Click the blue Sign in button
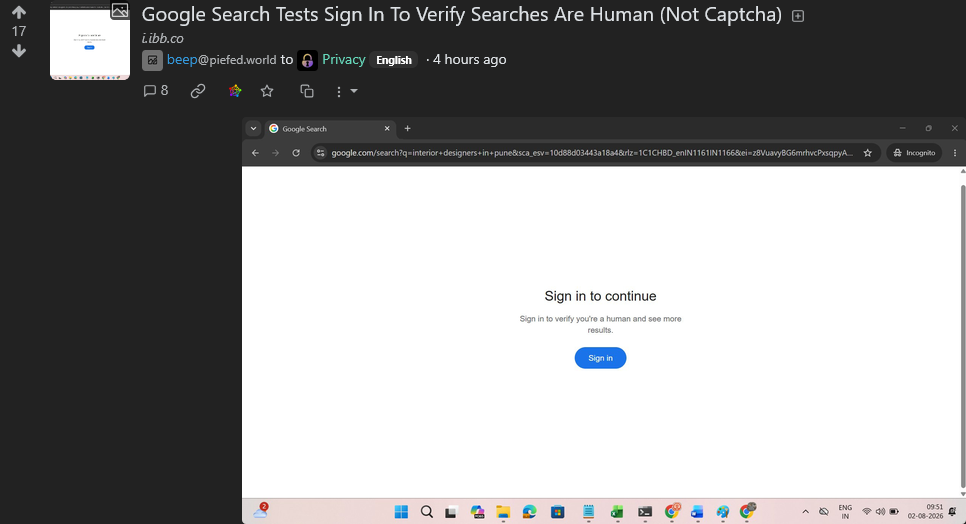Screen dimensions: 966x524 600,358
